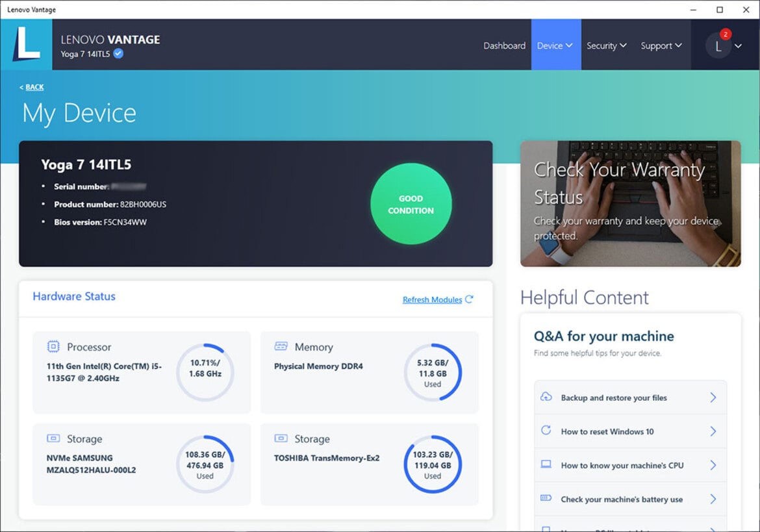Click the LENOVO VANTAGE title text
The width and height of the screenshot is (760, 532).
point(110,40)
